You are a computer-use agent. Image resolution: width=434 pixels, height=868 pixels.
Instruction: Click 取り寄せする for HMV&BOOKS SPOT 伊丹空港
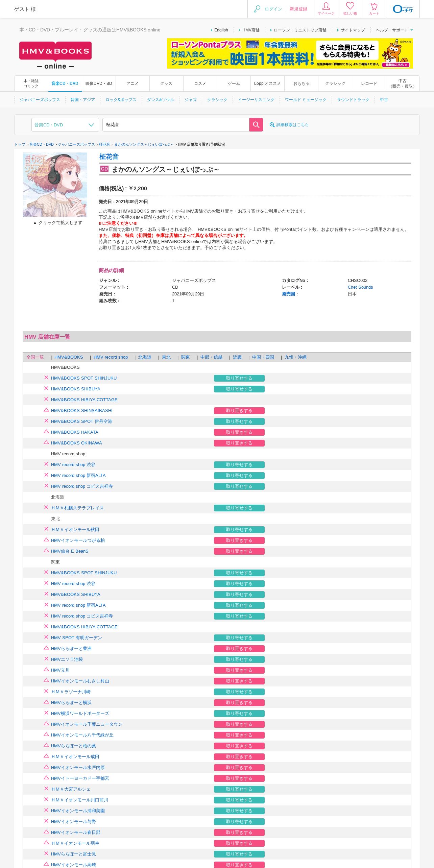tap(239, 421)
